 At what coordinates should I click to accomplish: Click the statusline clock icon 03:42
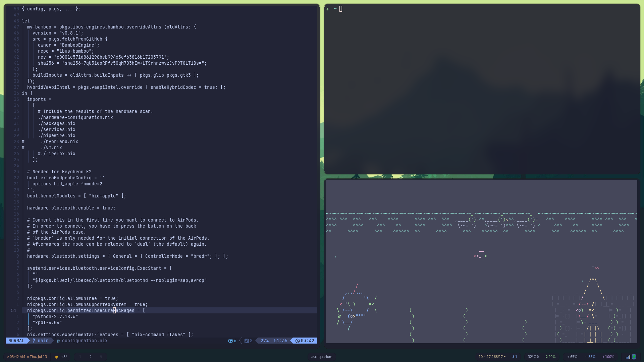298,341
